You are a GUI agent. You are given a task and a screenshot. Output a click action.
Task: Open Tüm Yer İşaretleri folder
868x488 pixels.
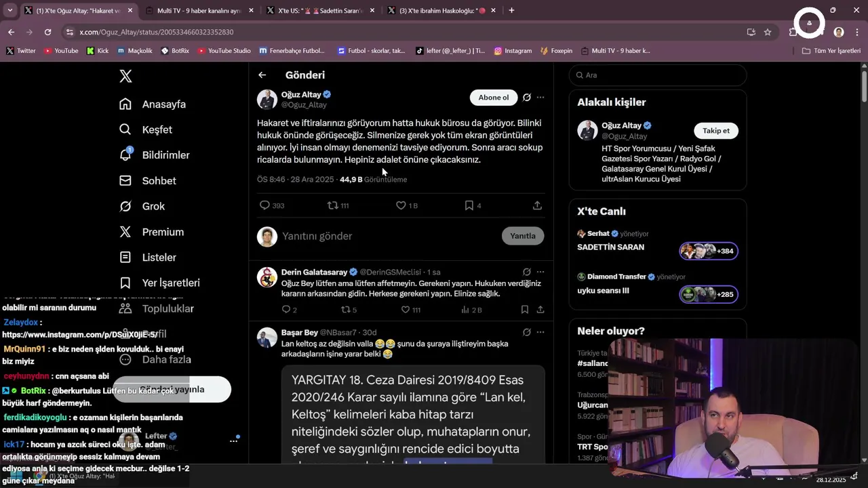(x=831, y=51)
